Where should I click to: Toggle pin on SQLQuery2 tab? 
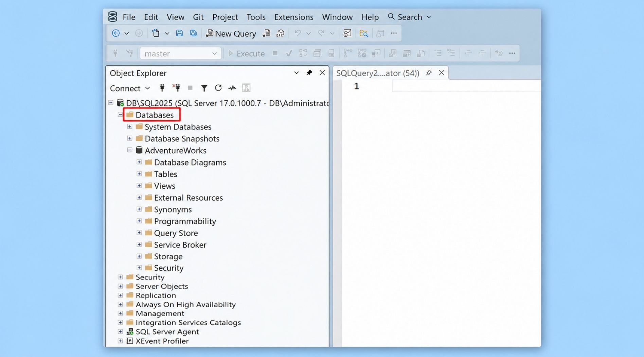pyautogui.click(x=429, y=73)
